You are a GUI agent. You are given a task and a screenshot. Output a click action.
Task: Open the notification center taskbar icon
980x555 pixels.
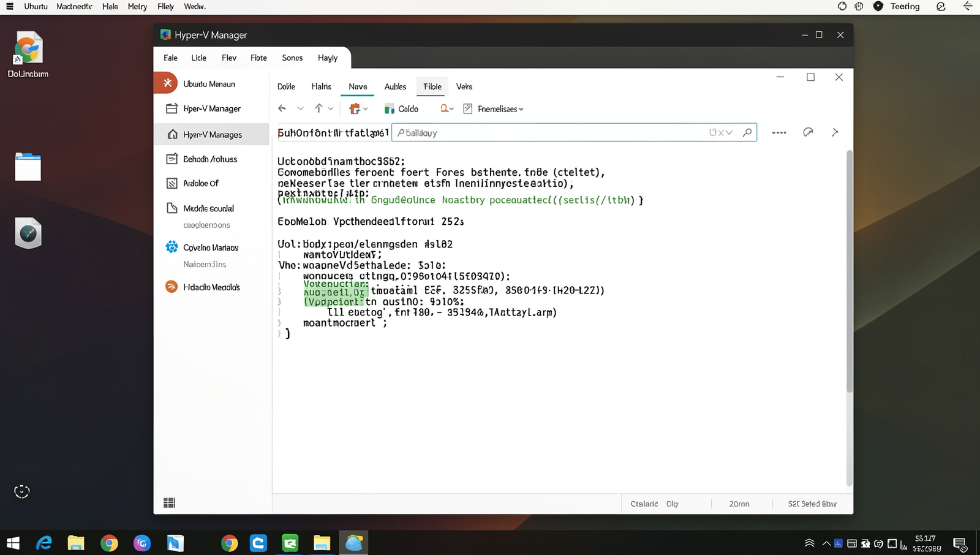point(960,543)
